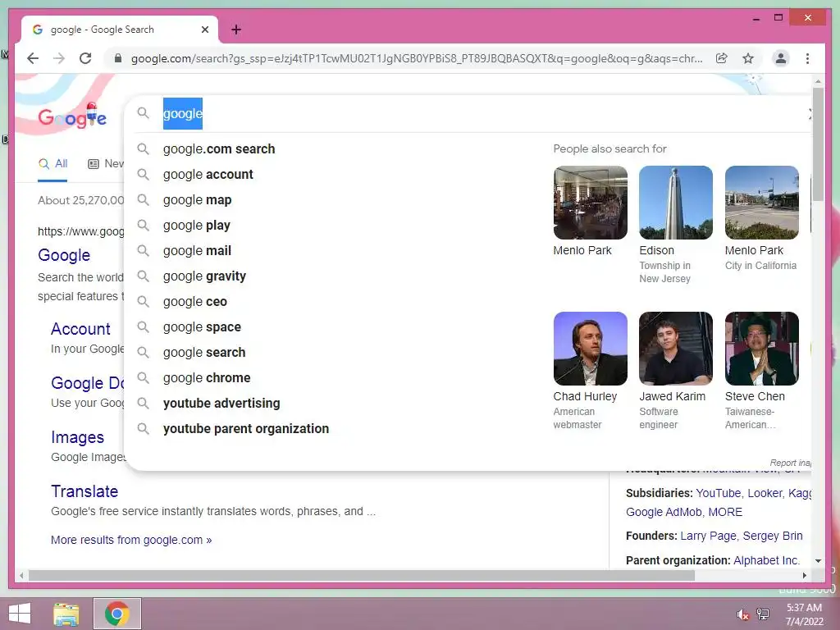Open the 'Google' main result title link
This screenshot has width=840, height=630.
coord(64,255)
